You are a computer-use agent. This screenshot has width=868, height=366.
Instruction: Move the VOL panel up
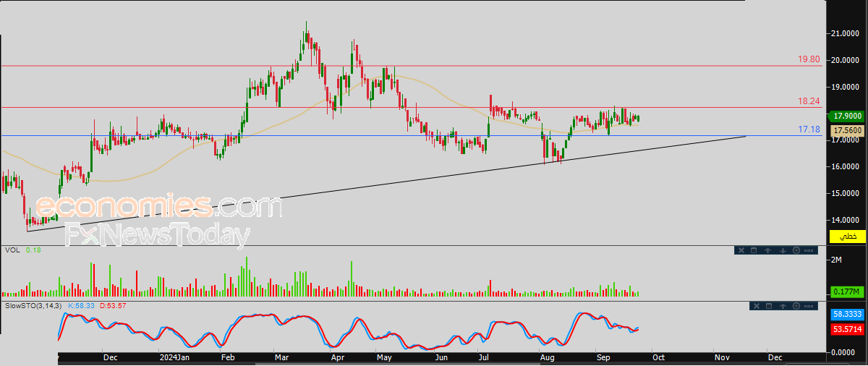click(x=767, y=250)
